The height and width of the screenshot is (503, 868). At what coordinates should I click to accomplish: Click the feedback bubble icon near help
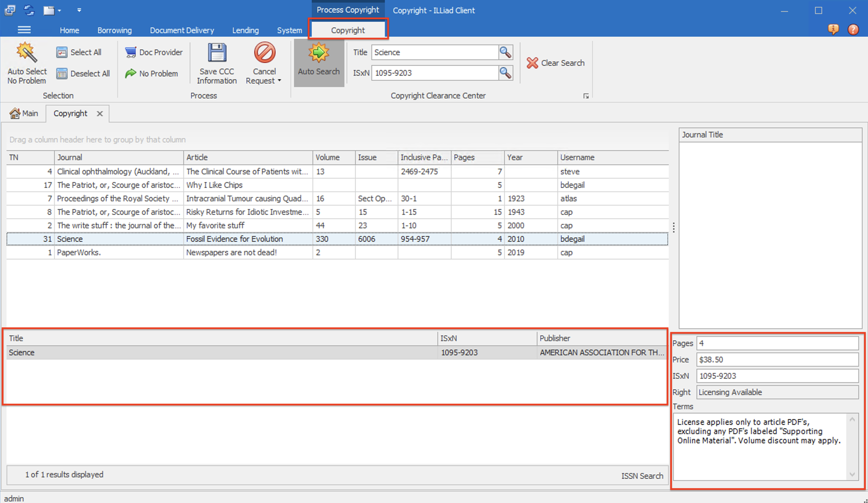click(834, 29)
